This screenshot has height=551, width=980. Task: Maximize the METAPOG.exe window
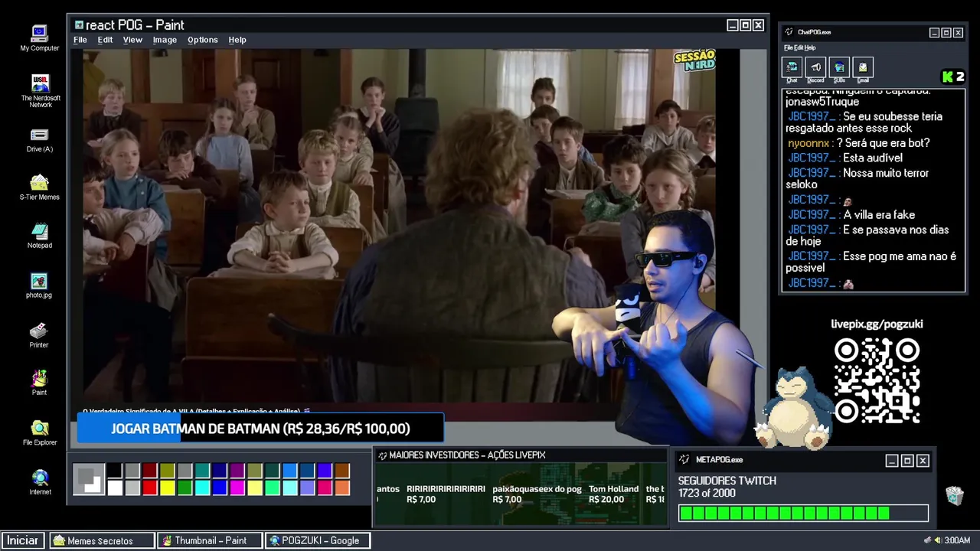[x=907, y=461]
